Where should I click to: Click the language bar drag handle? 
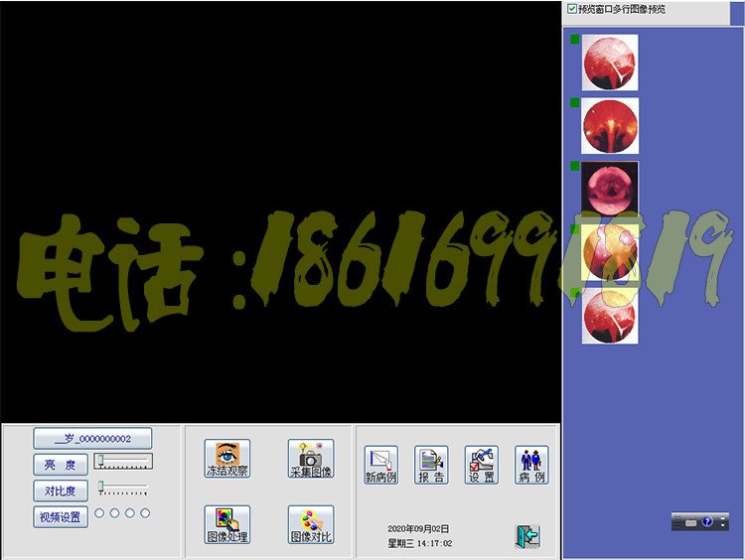[x=677, y=522]
